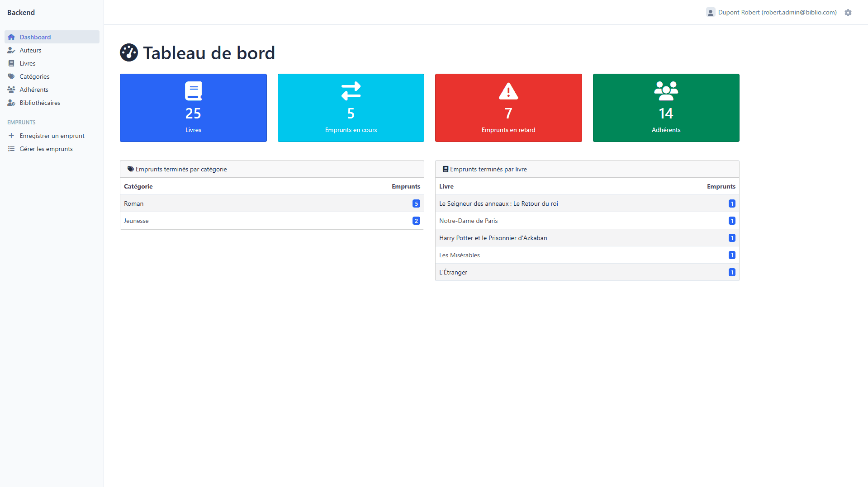Open the green Adhérents card
This screenshot has width=868, height=487.
click(x=666, y=108)
